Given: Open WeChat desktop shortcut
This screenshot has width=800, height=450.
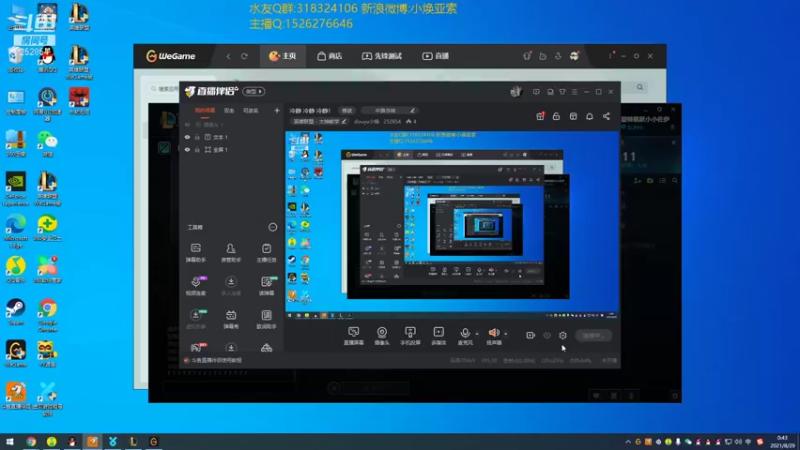Looking at the screenshot, I should point(47,143).
